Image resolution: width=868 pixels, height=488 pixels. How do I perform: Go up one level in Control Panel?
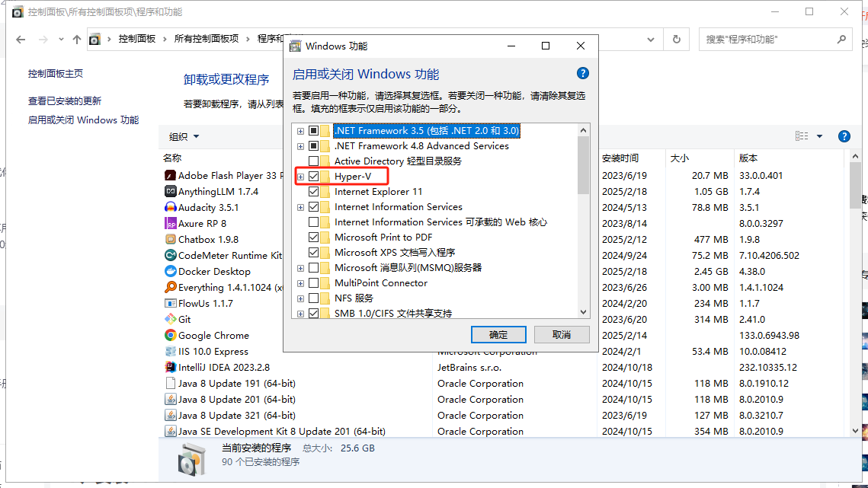tap(77, 40)
